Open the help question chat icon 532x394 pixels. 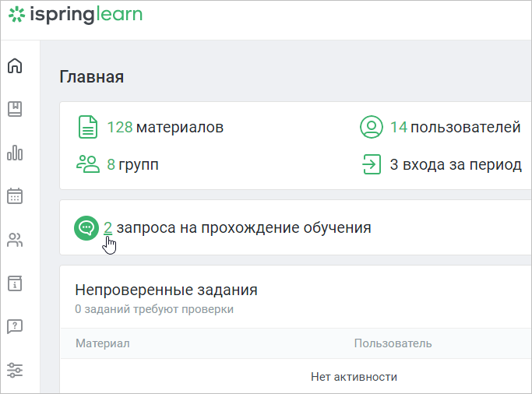(x=15, y=326)
